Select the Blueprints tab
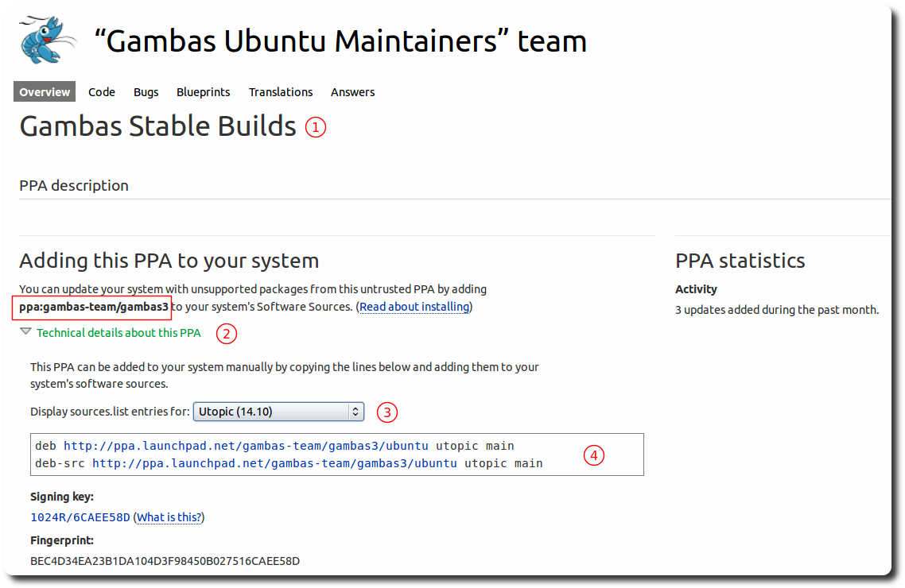The height and width of the screenshot is (588, 905). point(204,92)
